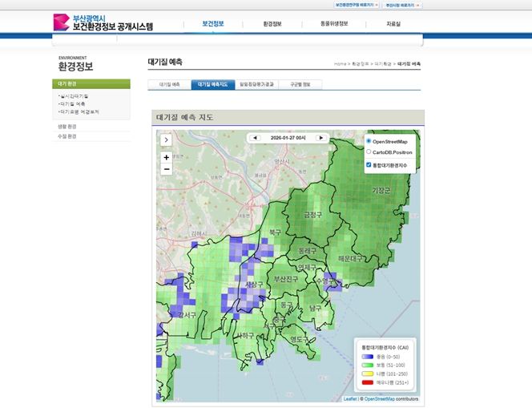Viewport: 532px width, 408px height.
Task: Click the Leaflet attribution link
Action: [x=350, y=398]
